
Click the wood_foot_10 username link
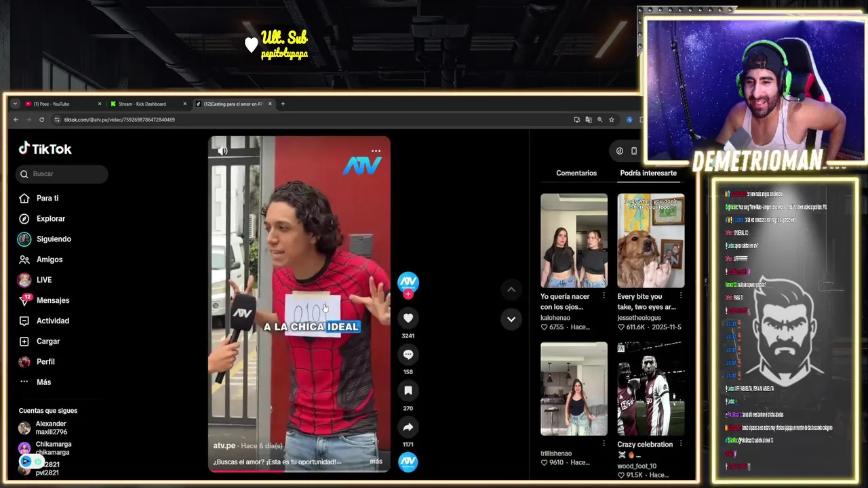click(635, 466)
